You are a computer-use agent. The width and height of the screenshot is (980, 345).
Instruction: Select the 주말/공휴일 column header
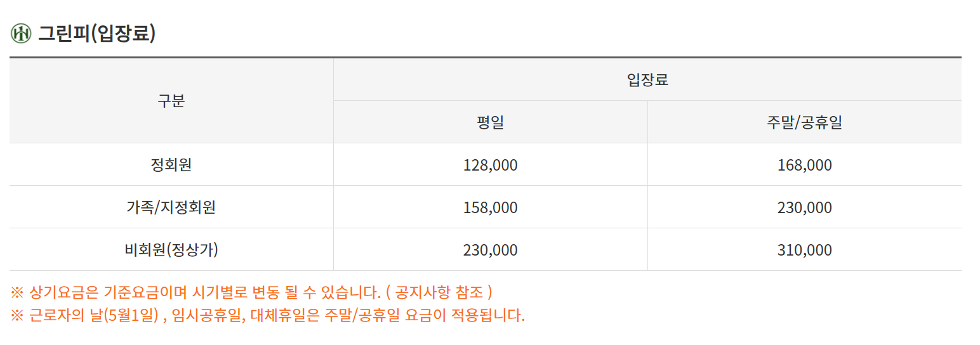coord(804,122)
